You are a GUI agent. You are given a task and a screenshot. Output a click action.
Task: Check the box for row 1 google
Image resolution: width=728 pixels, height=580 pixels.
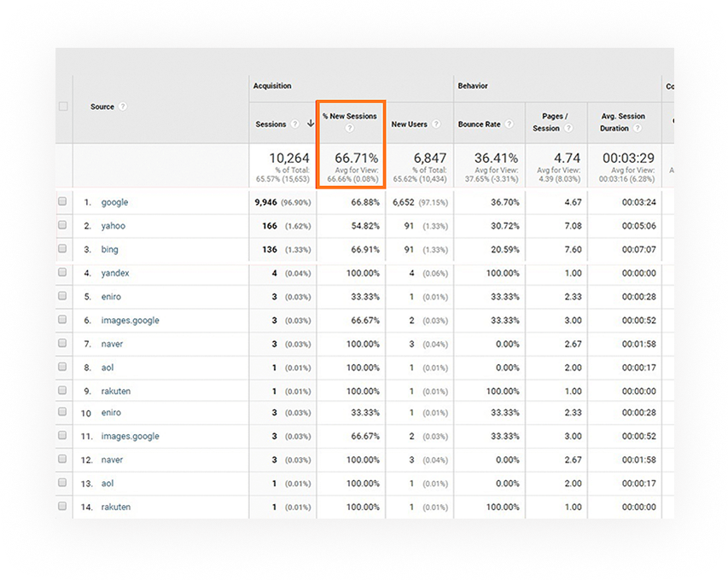[x=62, y=201]
